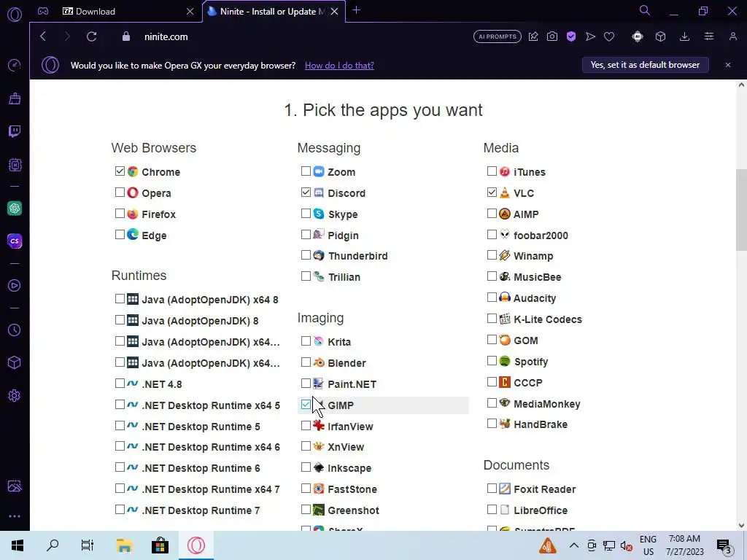
Task: Click the Chrome app icon
Action: tap(133, 171)
